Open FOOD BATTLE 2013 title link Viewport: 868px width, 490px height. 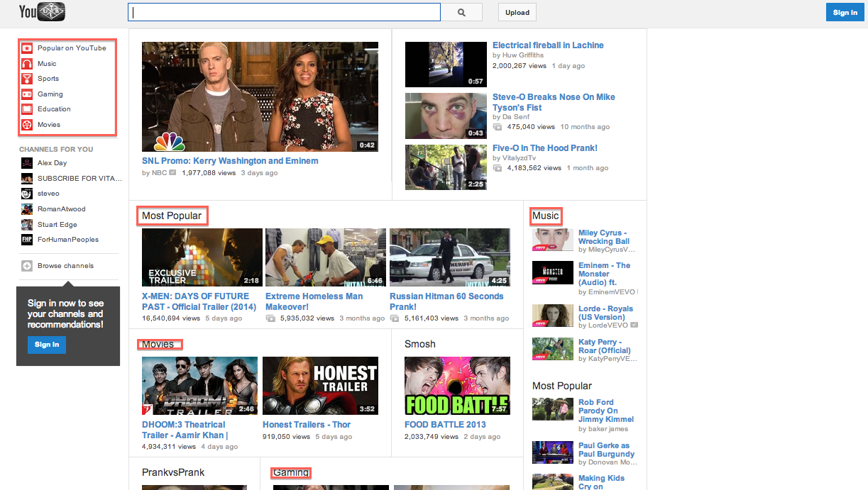point(445,425)
